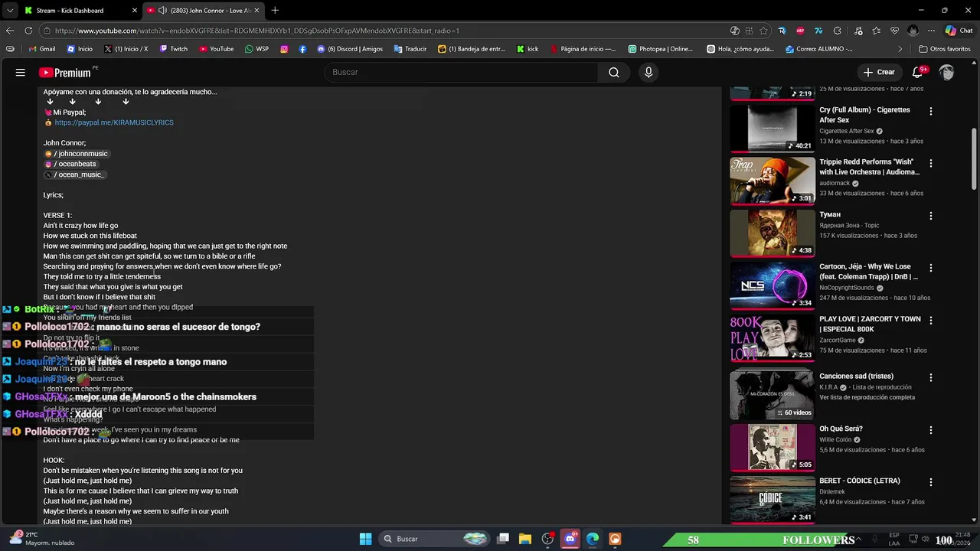Viewport: 980px width, 551px height.
Task: Click the YouTube Buscar search field
Action: [461, 72]
